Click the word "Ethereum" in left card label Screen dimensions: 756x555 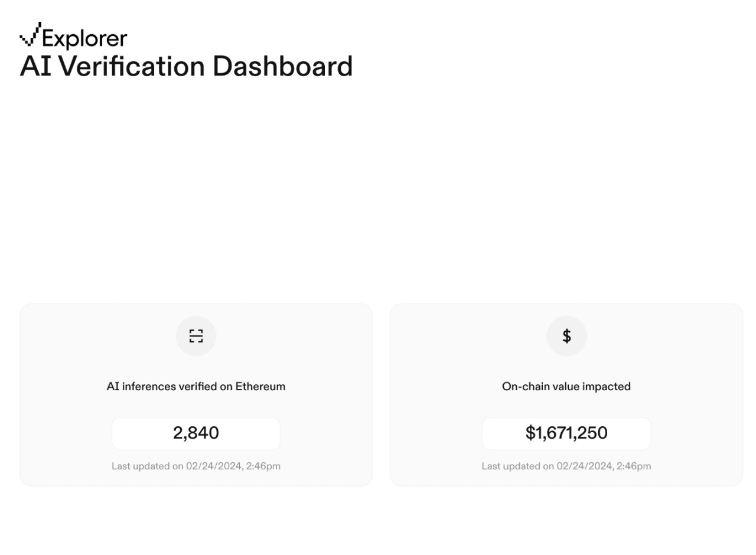[260, 387]
